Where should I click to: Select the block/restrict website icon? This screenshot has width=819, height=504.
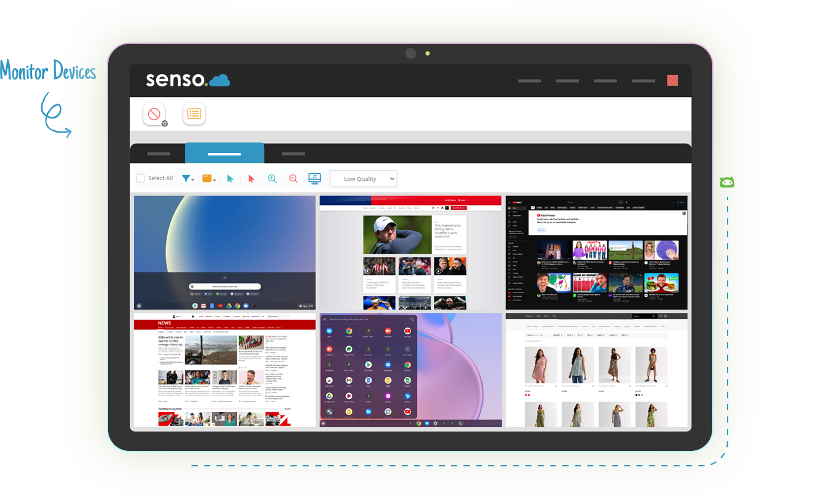pos(154,114)
